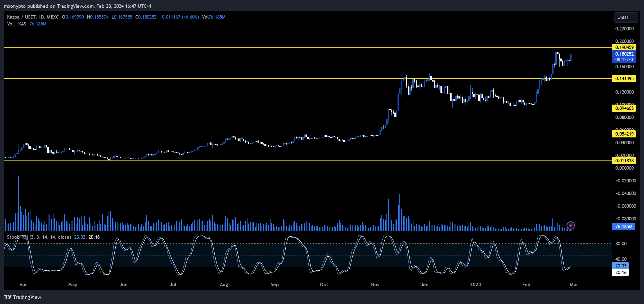644x304 pixels.
Task: Select the 0.190459 horizontal line label
Action: [x=624, y=47]
